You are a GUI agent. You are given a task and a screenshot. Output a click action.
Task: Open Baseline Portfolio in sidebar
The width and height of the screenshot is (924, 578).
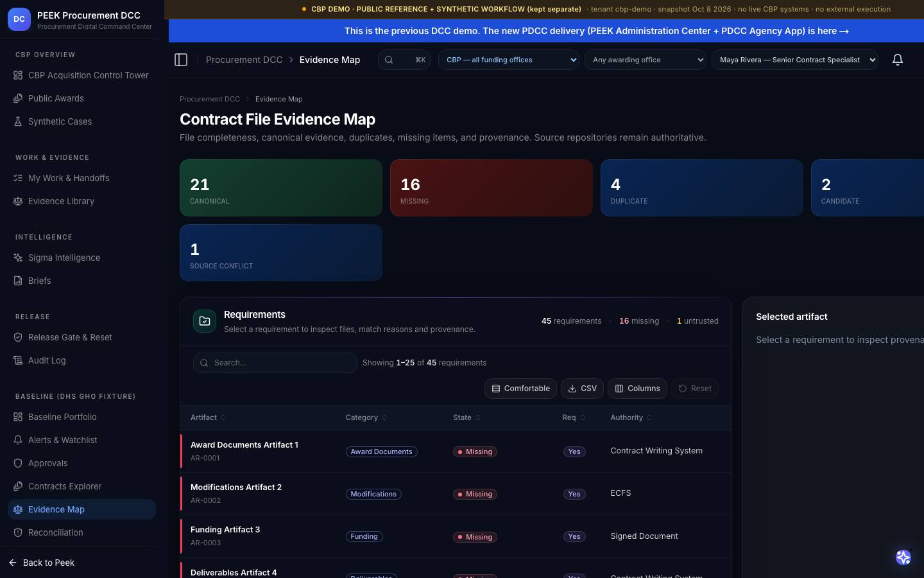pyautogui.click(x=81, y=417)
